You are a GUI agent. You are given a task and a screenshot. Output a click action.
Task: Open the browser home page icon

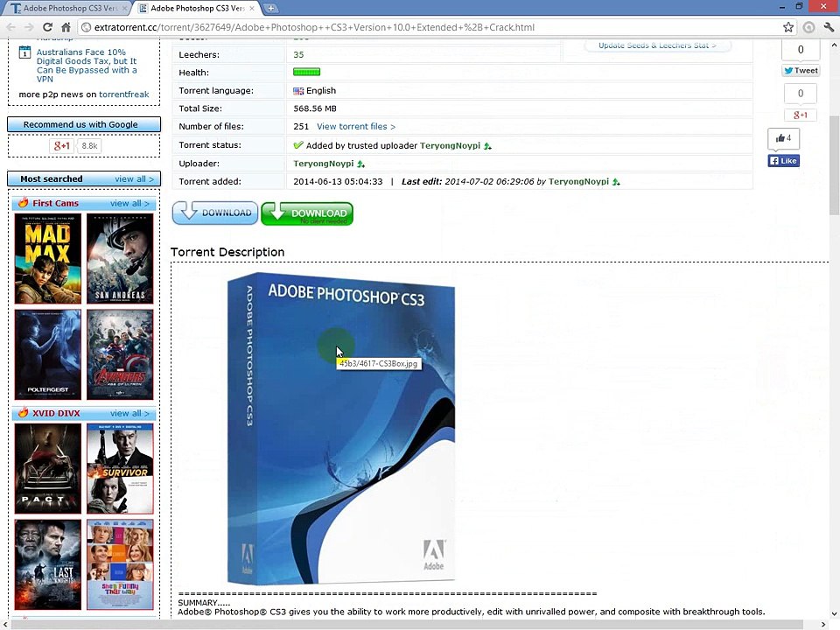tap(66, 27)
